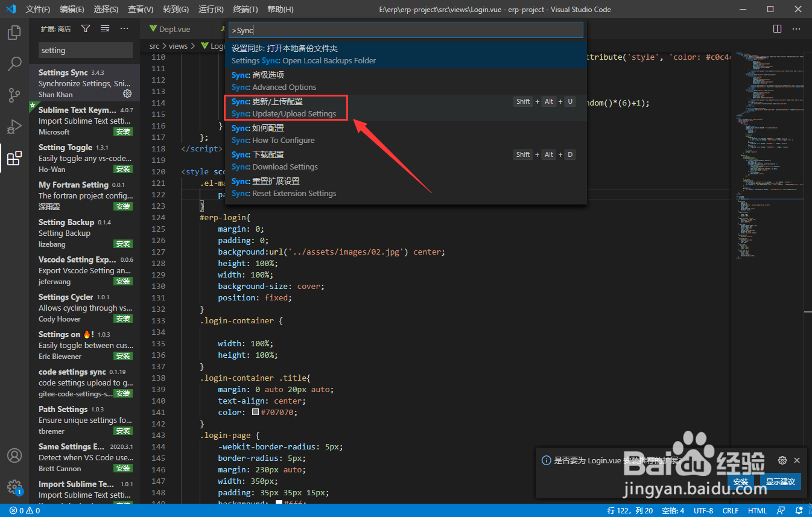Open the 终端(T) menu

click(x=246, y=10)
